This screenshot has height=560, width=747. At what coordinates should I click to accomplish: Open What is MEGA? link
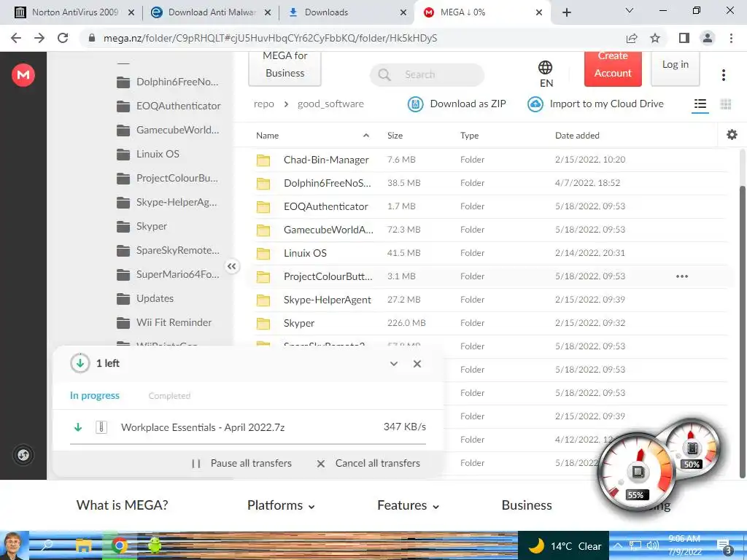tap(122, 505)
